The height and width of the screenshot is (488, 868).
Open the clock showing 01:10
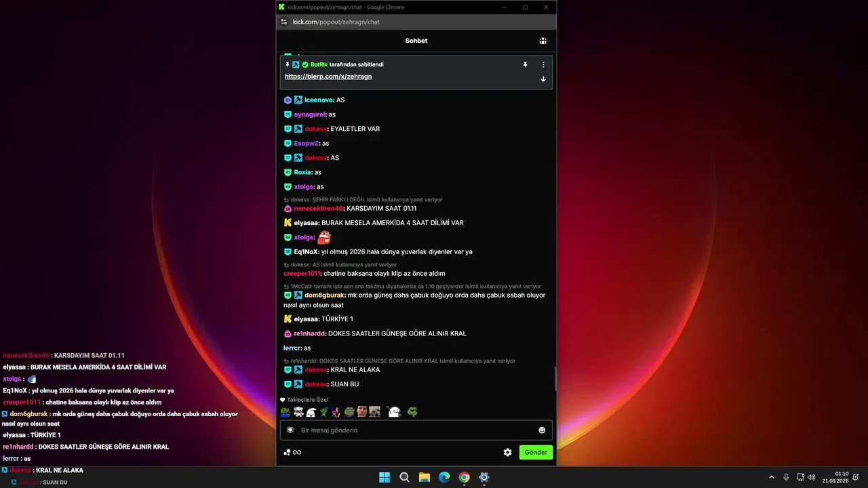coord(835,477)
